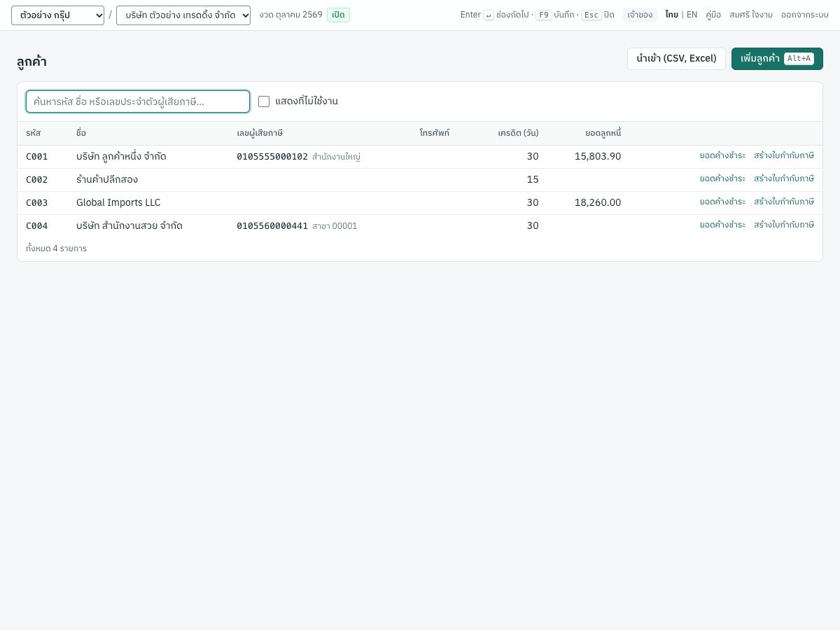This screenshot has width=840, height=630.
Task: Click tax ID 0105555000102
Action: 272,156
